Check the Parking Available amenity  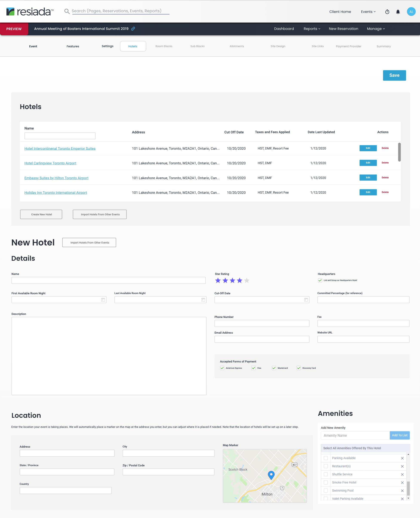pyautogui.click(x=326, y=458)
